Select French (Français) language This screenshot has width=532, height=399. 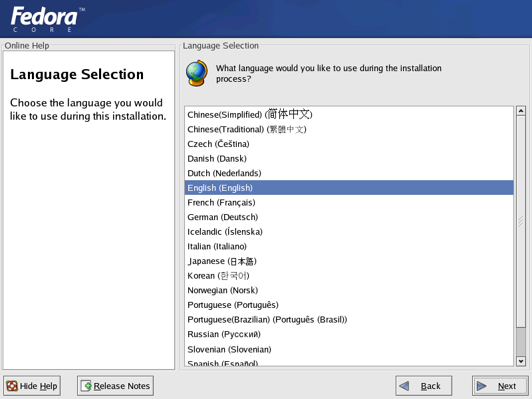(221, 202)
